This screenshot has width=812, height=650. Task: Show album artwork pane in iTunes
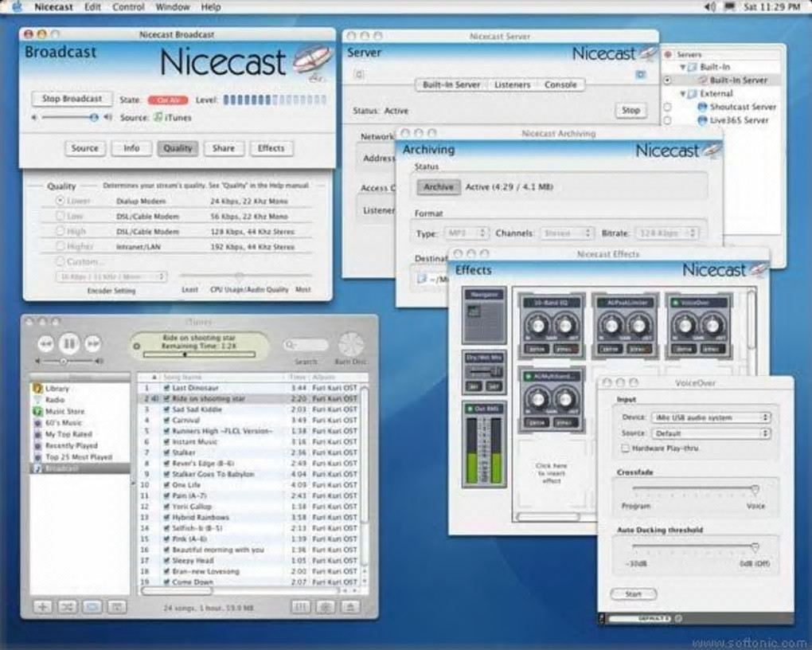point(117,606)
